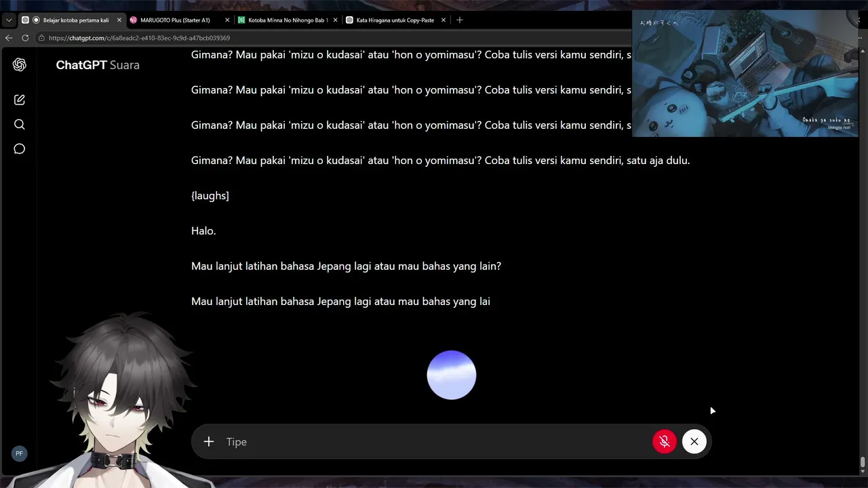The image size is (868, 488).
Task: Close the 'MARUGOTO Plus' tab
Action: click(227, 20)
